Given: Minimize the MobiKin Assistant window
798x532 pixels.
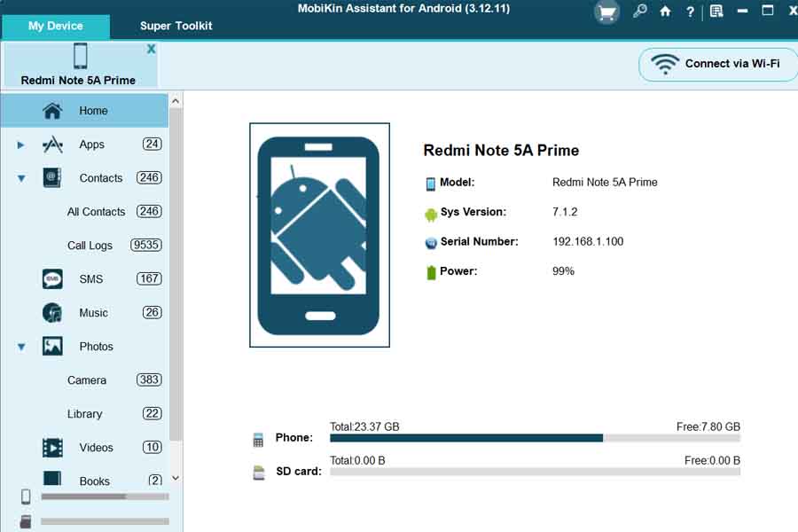Looking at the screenshot, I should (x=742, y=12).
